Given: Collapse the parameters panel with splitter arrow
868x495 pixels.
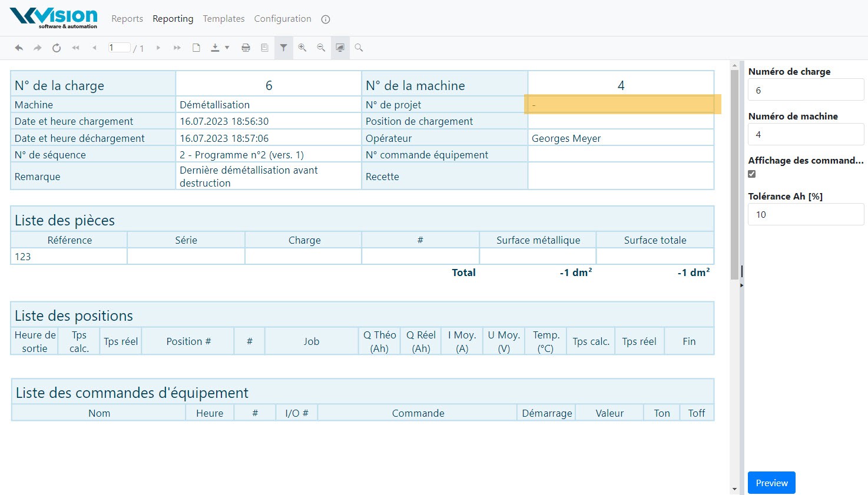Looking at the screenshot, I should [x=741, y=285].
